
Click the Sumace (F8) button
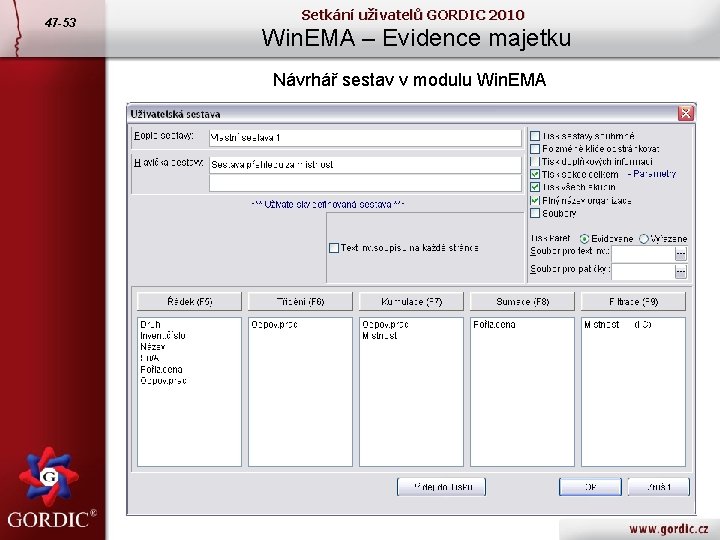[x=523, y=302]
